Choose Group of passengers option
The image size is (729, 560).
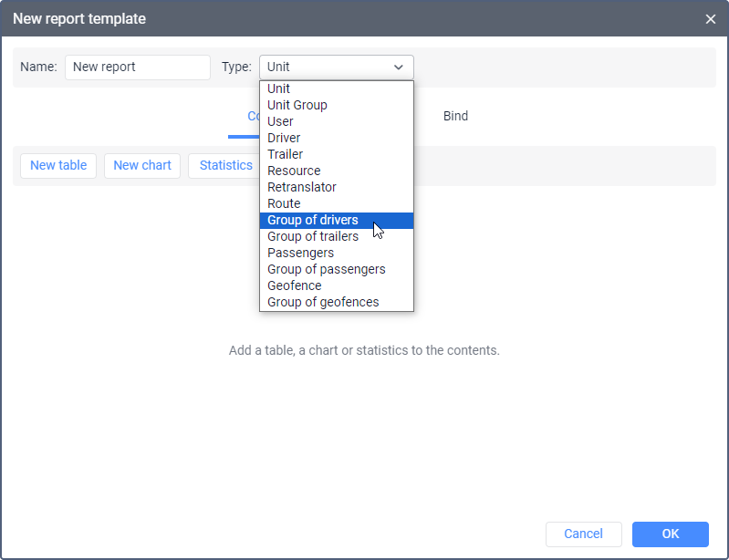coord(327,269)
